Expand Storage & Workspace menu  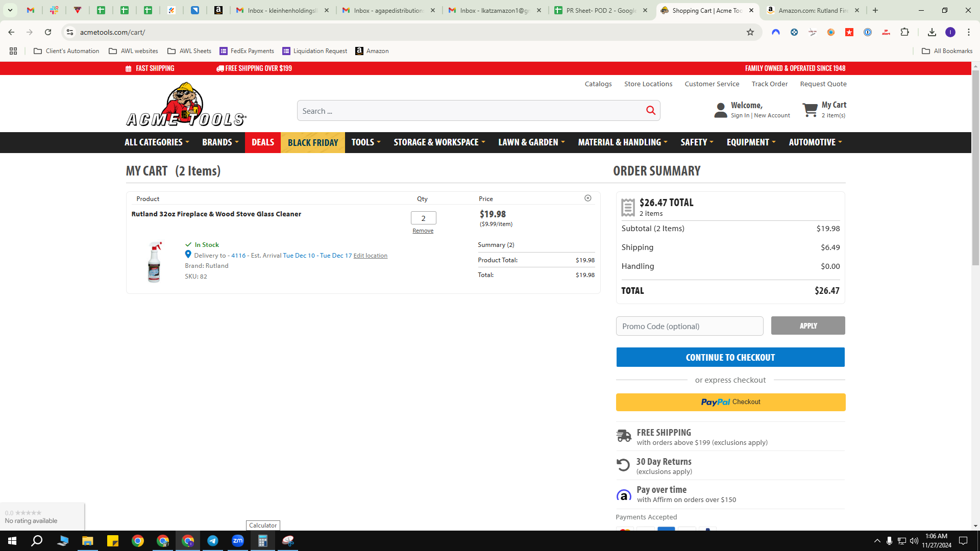pos(439,142)
